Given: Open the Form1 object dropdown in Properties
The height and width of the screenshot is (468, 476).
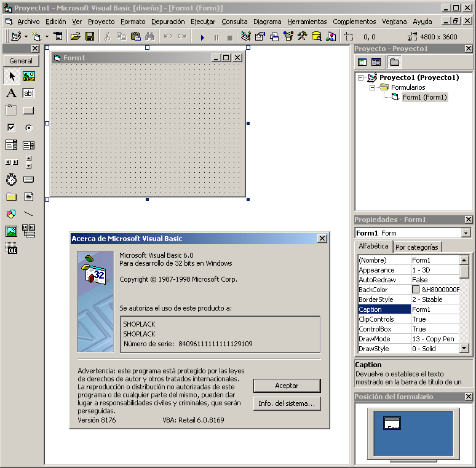Looking at the screenshot, I should pyautogui.click(x=466, y=233).
